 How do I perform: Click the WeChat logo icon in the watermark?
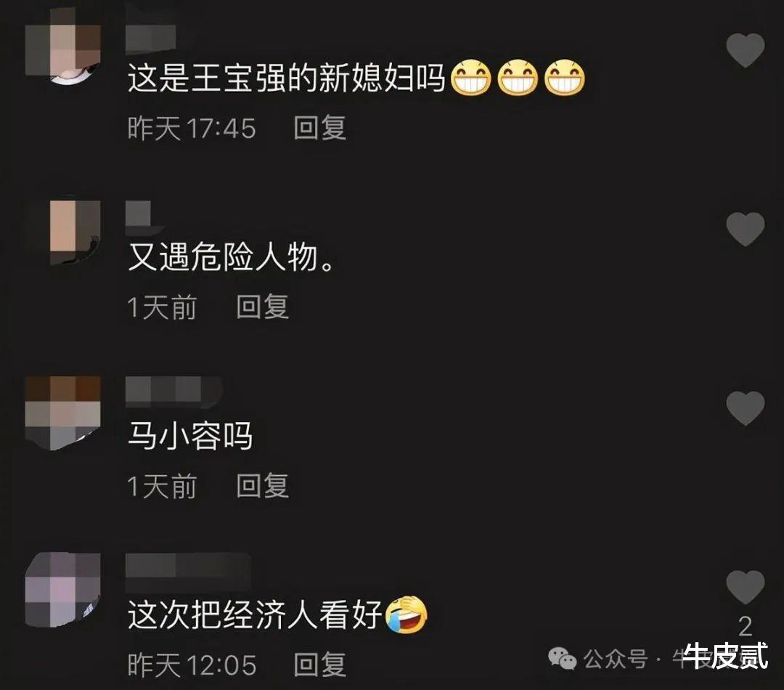[x=562, y=658]
